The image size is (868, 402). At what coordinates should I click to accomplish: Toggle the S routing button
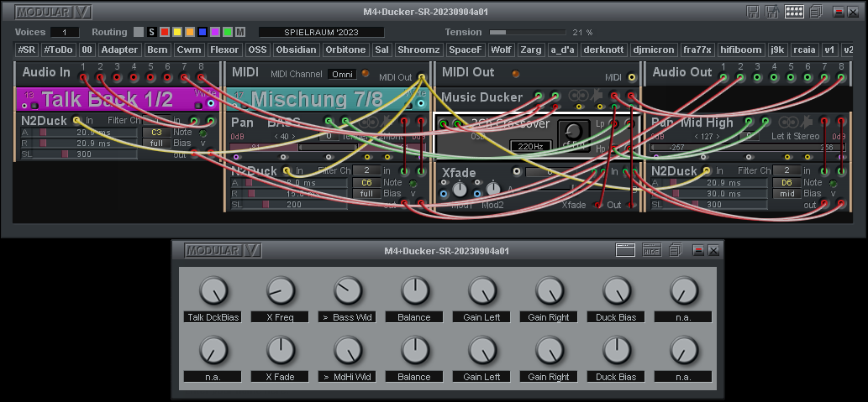point(152,32)
